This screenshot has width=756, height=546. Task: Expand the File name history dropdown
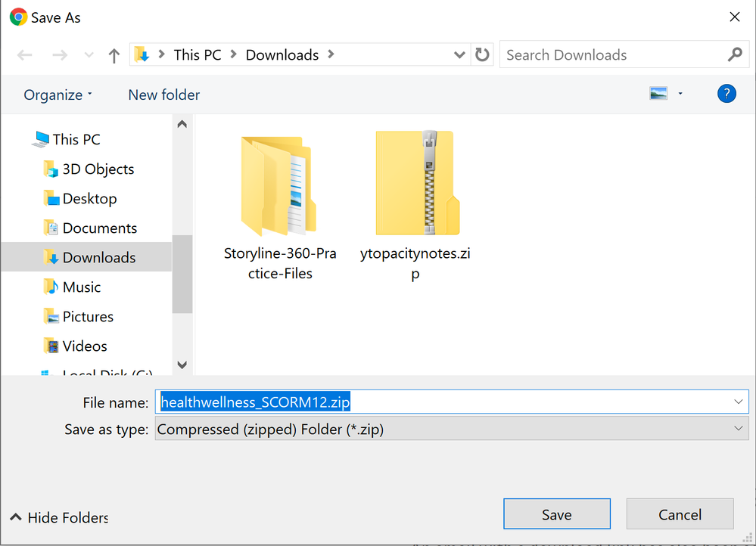[739, 402]
